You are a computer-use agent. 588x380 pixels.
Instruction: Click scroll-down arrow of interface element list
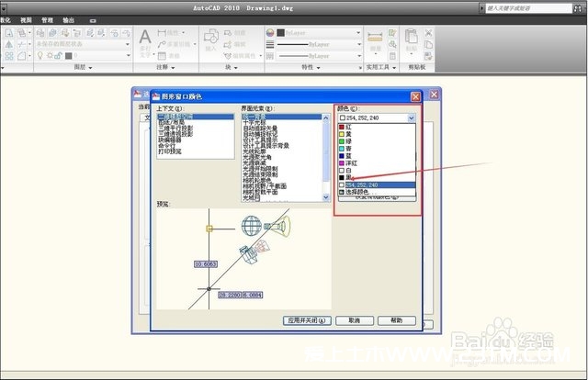click(326, 197)
